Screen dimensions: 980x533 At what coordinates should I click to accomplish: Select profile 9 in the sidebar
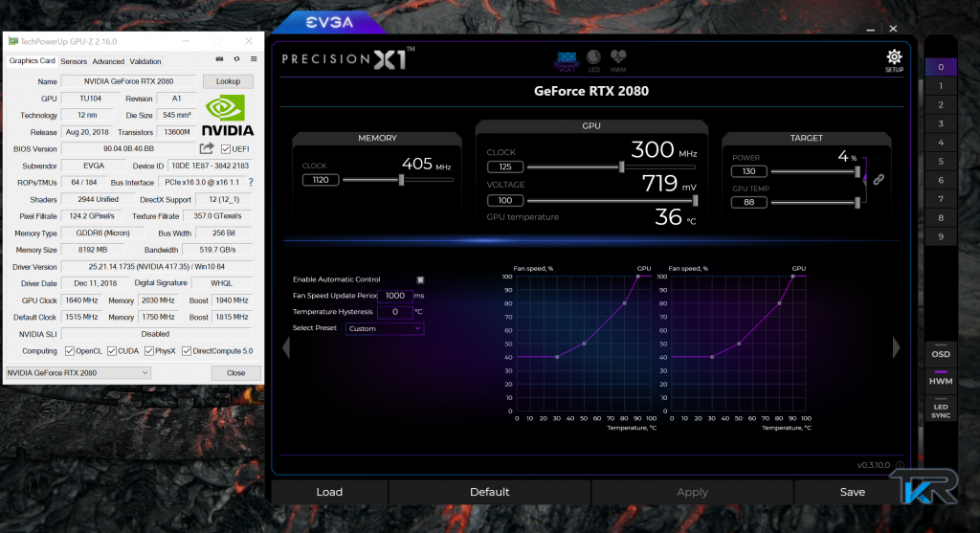941,236
